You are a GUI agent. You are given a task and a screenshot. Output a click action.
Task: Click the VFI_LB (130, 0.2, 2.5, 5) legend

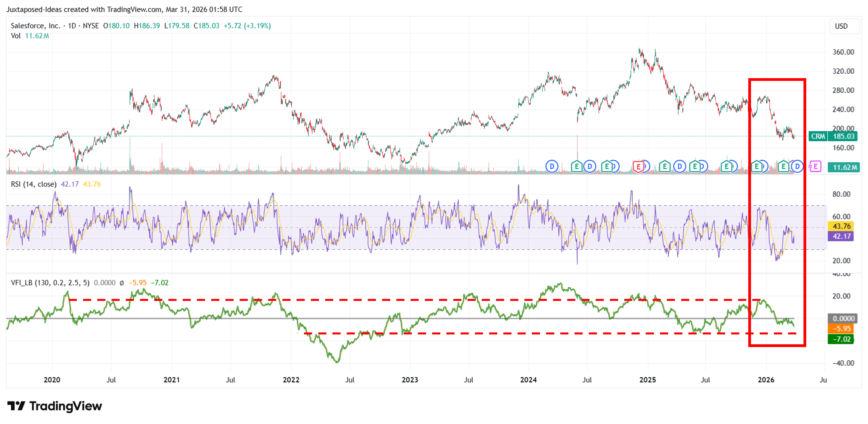[50, 283]
